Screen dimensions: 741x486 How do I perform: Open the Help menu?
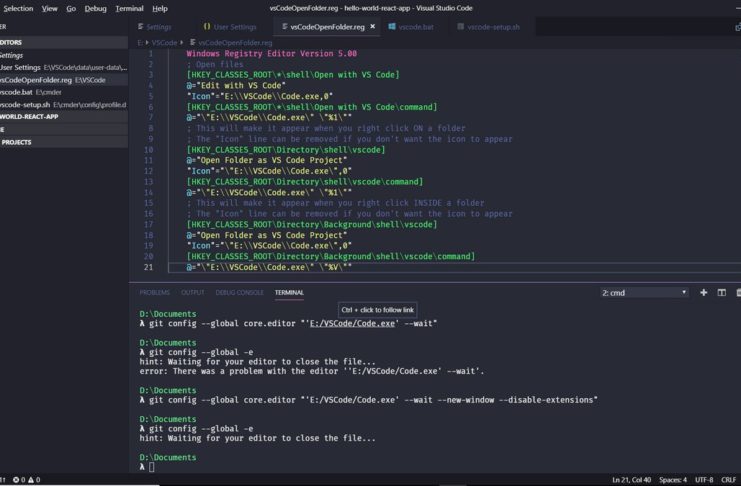[160, 9]
